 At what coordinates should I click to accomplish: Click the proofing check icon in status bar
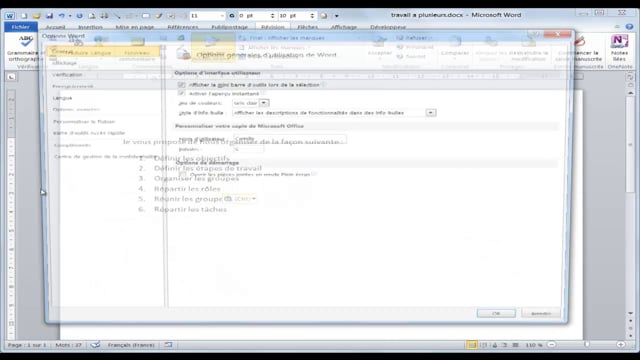click(95, 345)
